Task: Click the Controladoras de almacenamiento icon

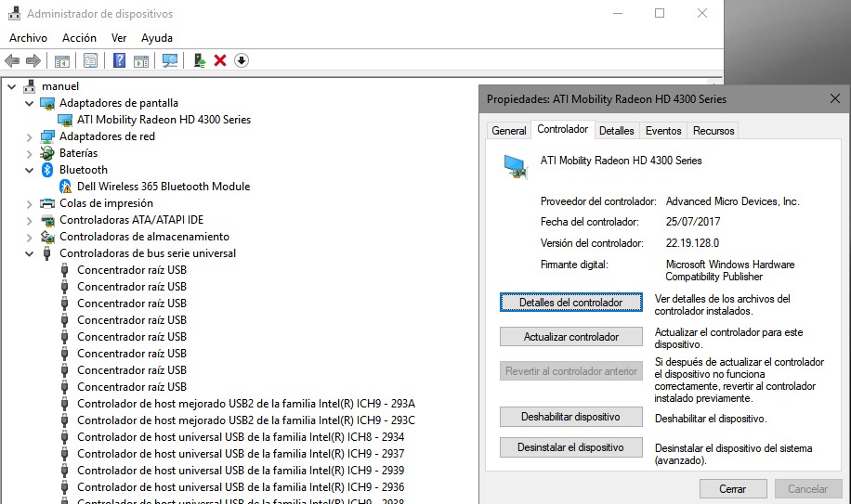Action: click(47, 237)
